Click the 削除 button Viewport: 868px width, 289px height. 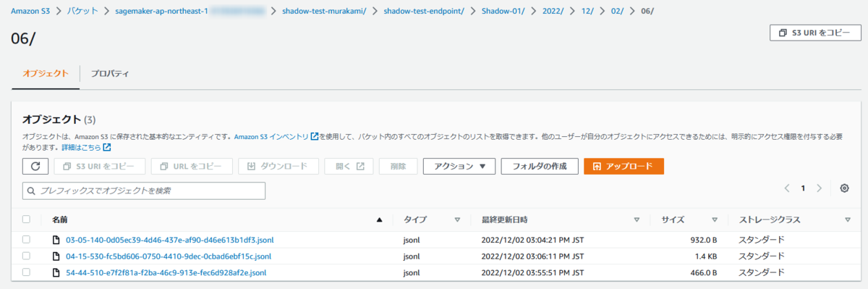[398, 167]
